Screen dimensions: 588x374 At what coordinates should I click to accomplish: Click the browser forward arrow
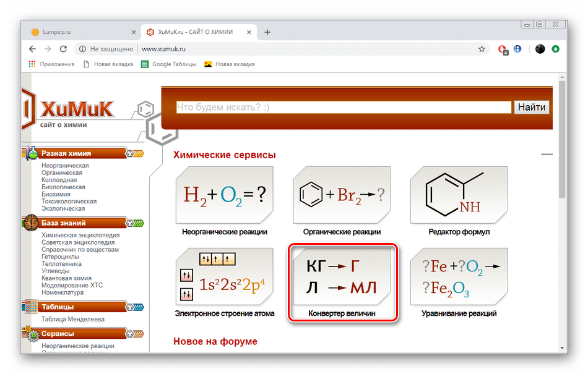(48, 49)
